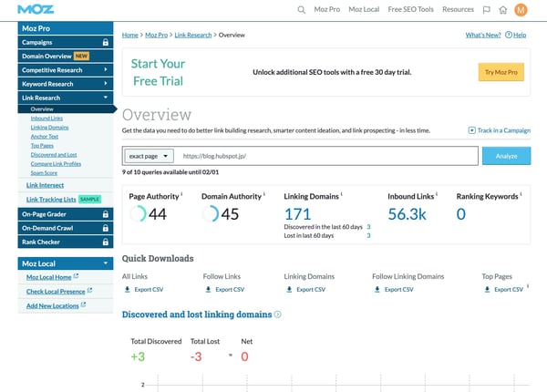Open the user avatar menu

click(521, 10)
